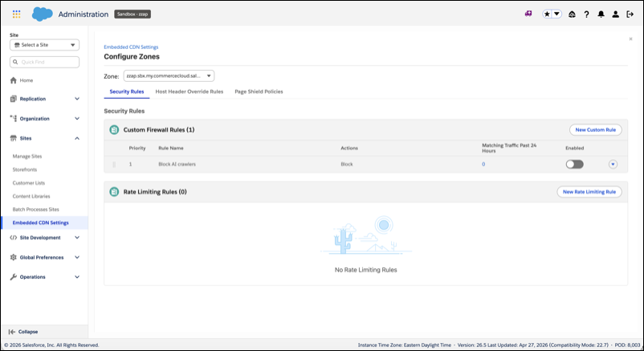Switch to Host Header Override Rules tab

click(190, 92)
